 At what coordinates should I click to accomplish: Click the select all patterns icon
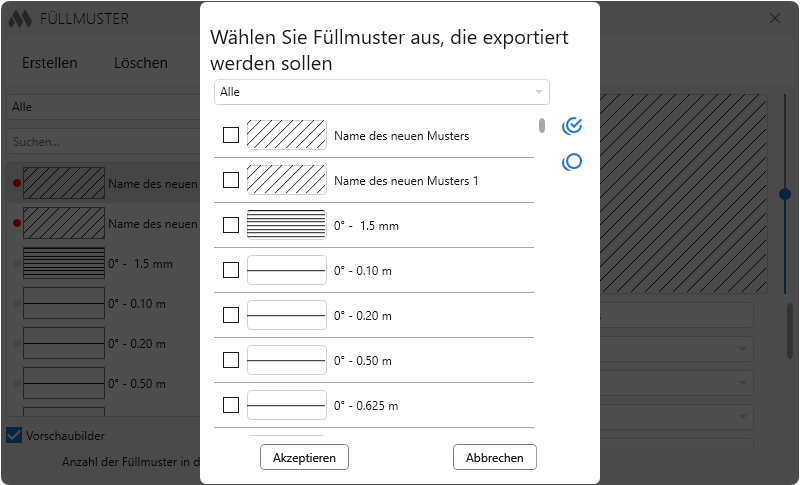click(572, 126)
